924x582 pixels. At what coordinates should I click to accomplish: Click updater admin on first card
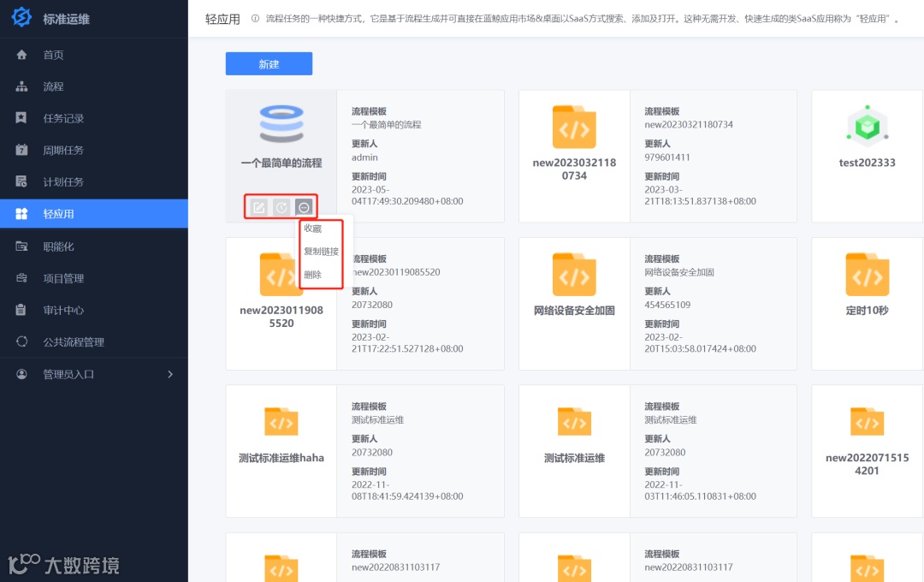(364, 157)
